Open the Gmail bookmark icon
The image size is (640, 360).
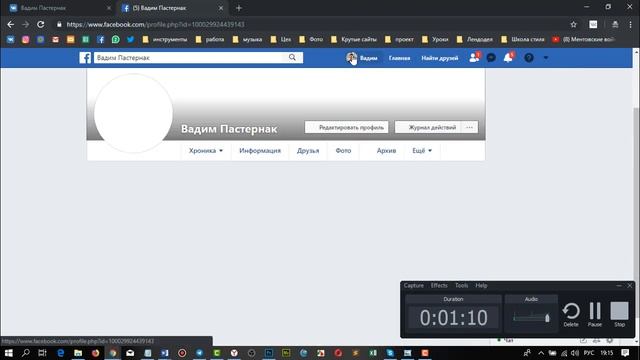tap(56, 40)
